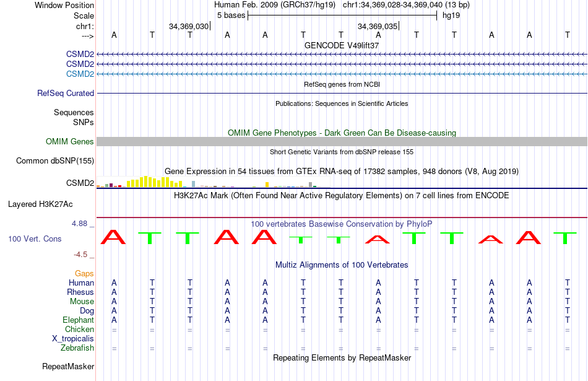Select the Chicken species row label
The image size is (588, 381).
point(79,329)
